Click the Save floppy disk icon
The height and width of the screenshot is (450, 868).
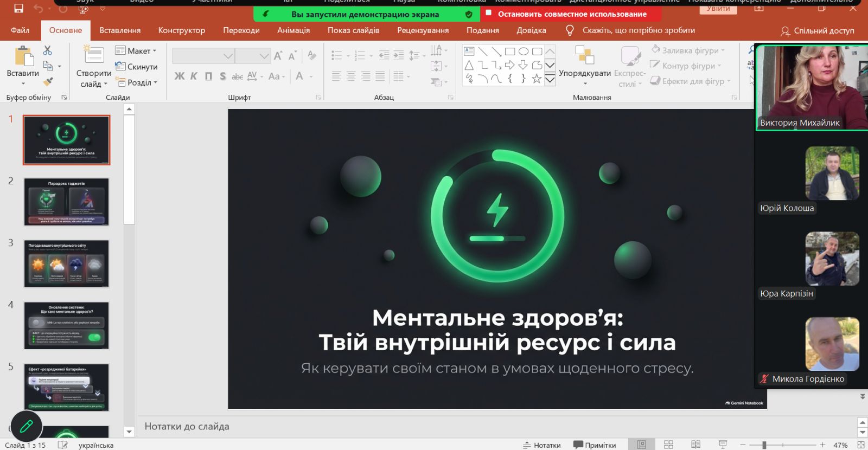click(18, 8)
